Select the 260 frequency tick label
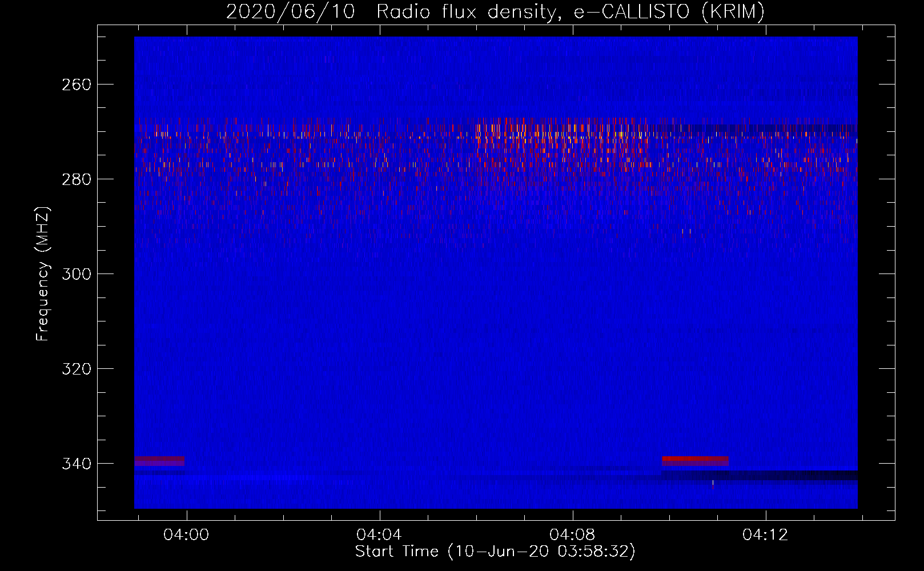The width and height of the screenshot is (924, 571). pyautogui.click(x=77, y=85)
